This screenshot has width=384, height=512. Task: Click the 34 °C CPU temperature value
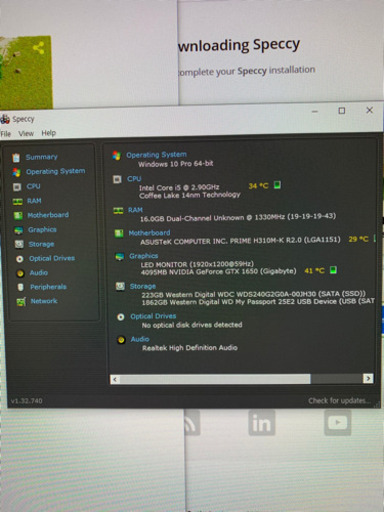pos(258,186)
